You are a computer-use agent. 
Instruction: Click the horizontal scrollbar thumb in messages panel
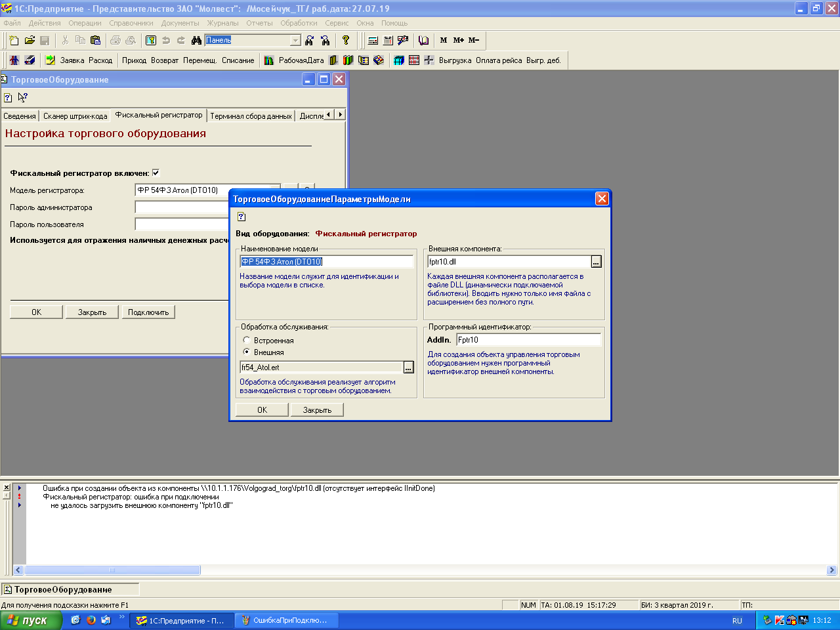[112, 570]
